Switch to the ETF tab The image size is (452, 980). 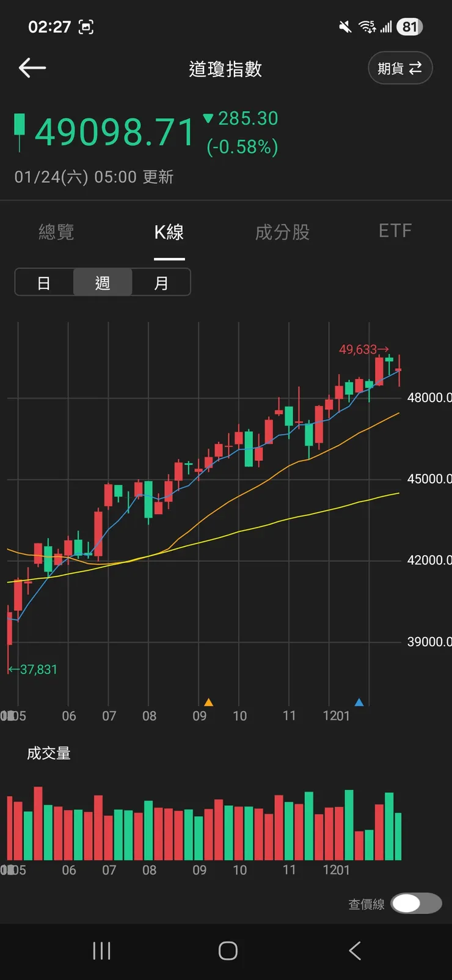(x=395, y=230)
